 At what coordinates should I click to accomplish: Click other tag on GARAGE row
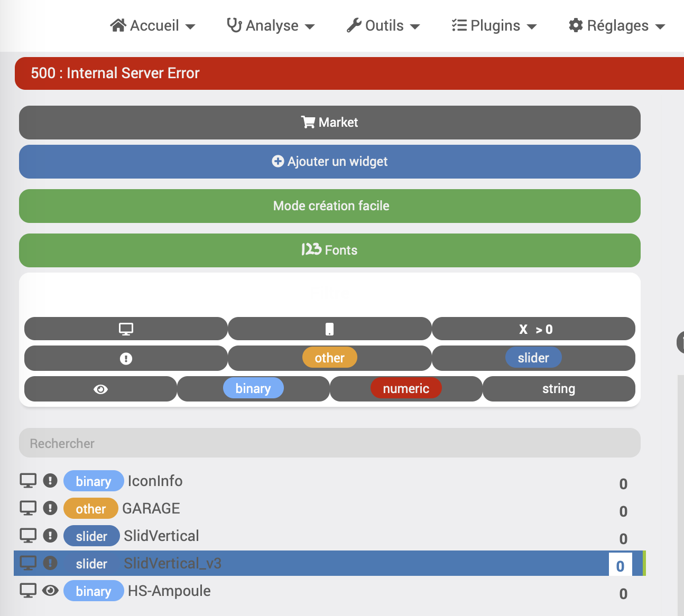(91, 508)
